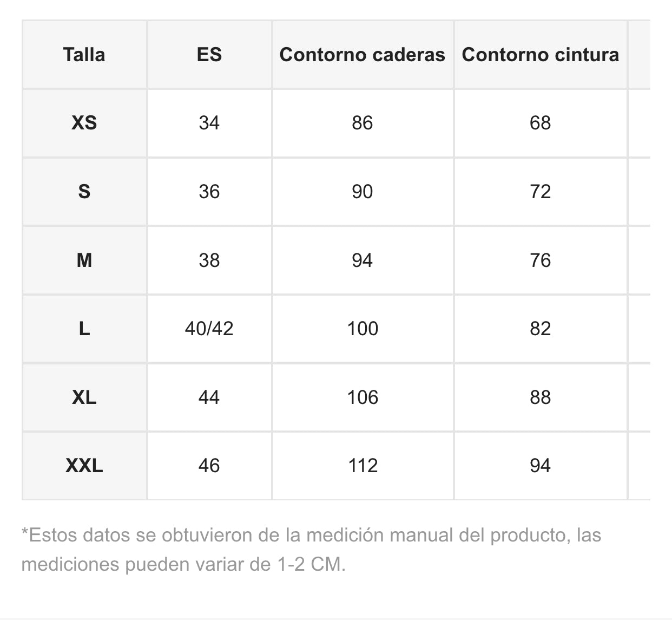
Task: Select the XXL size row label
Action: click(84, 466)
